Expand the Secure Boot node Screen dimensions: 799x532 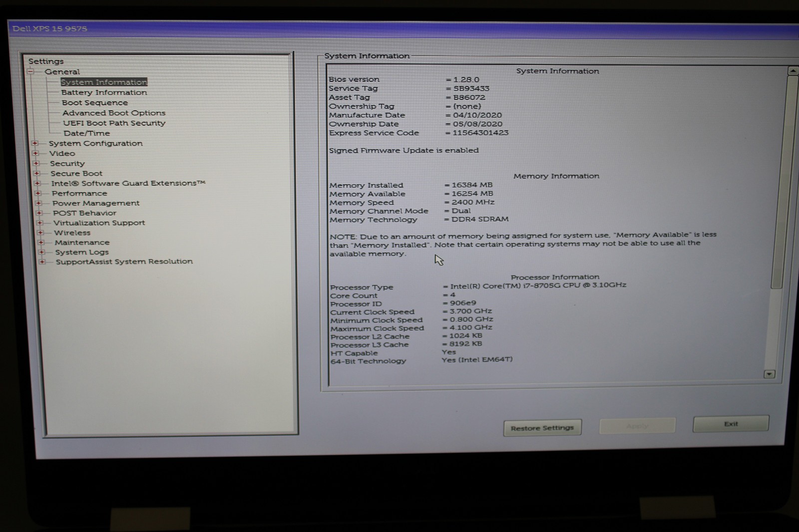pos(36,173)
